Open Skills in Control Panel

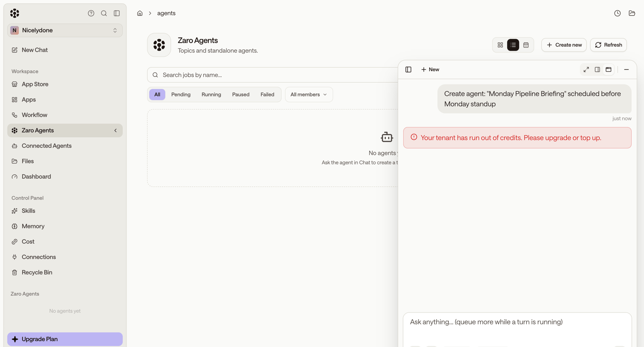tap(65, 211)
